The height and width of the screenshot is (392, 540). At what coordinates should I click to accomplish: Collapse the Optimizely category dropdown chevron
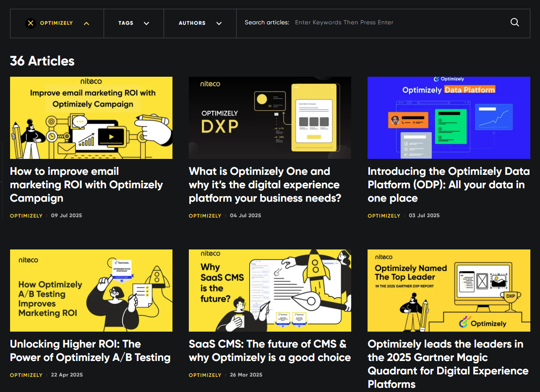(86, 23)
